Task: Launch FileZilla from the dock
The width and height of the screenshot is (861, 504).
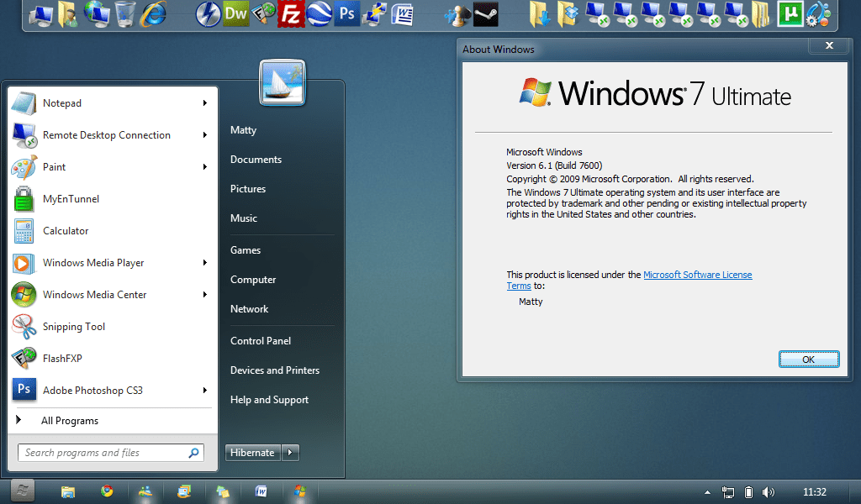Action: 291,13
